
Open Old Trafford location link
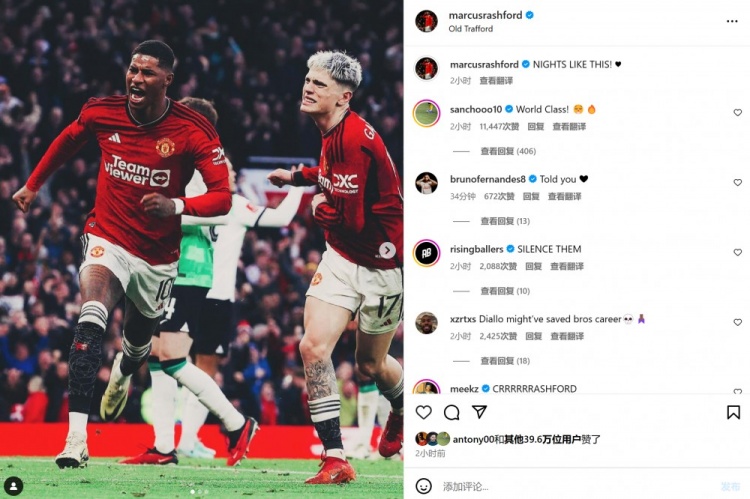[471, 29]
